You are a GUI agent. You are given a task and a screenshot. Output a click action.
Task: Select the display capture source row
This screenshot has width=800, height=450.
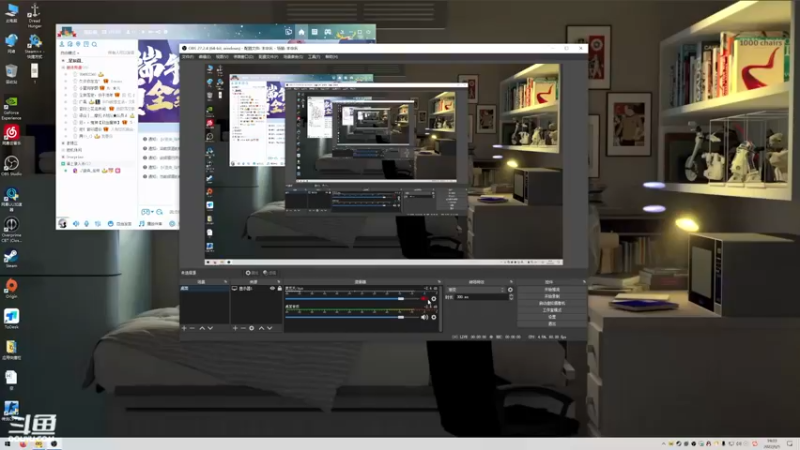[x=257, y=288]
